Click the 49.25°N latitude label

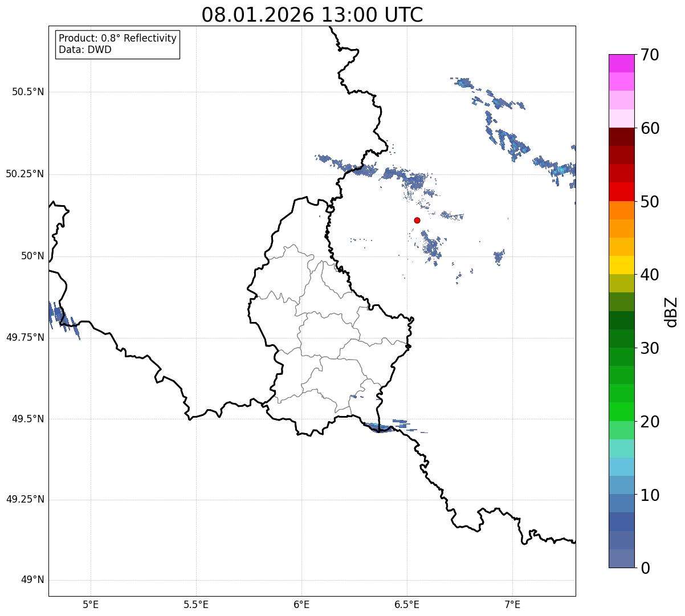tap(25, 499)
